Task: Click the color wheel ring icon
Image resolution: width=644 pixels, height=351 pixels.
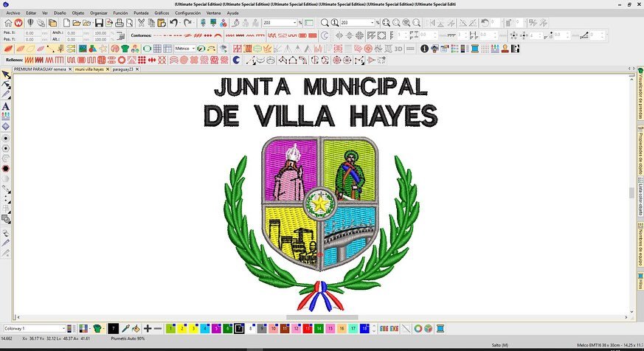Action: (418, 328)
